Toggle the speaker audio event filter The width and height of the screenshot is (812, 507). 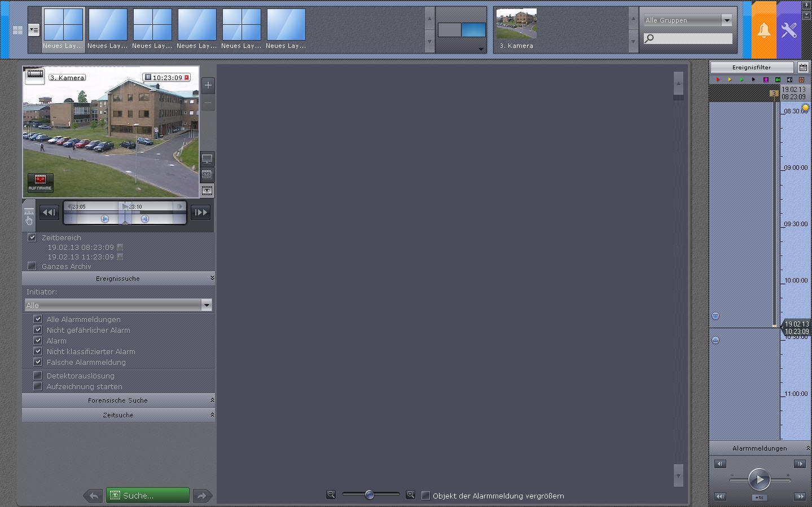click(x=789, y=80)
